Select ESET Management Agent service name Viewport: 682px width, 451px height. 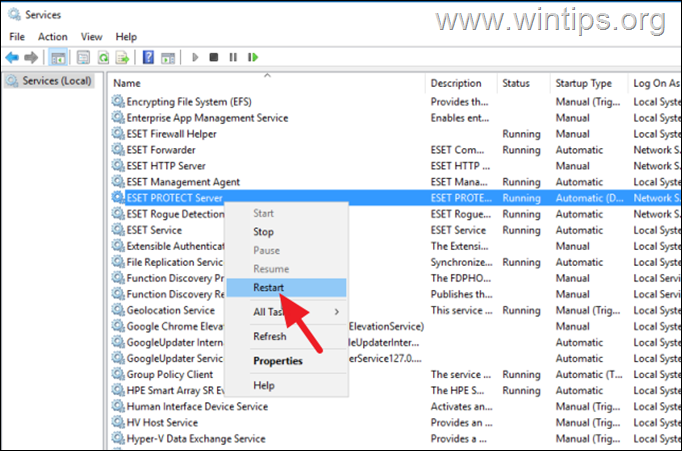point(183,182)
